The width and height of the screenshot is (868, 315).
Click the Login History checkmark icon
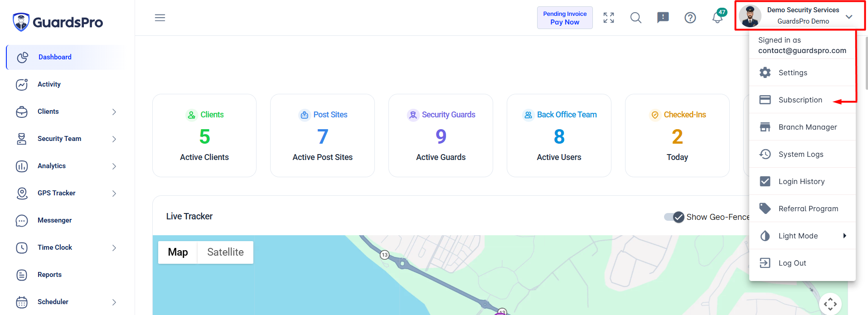click(765, 181)
